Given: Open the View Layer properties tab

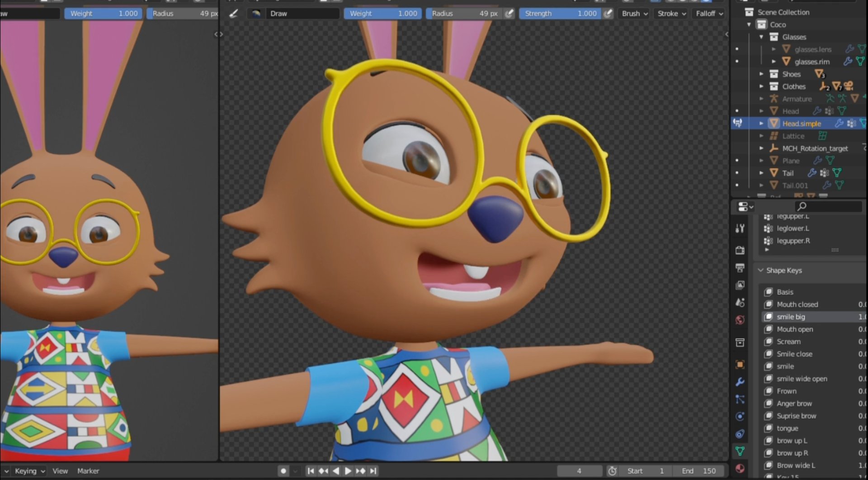Looking at the screenshot, I should point(740,285).
